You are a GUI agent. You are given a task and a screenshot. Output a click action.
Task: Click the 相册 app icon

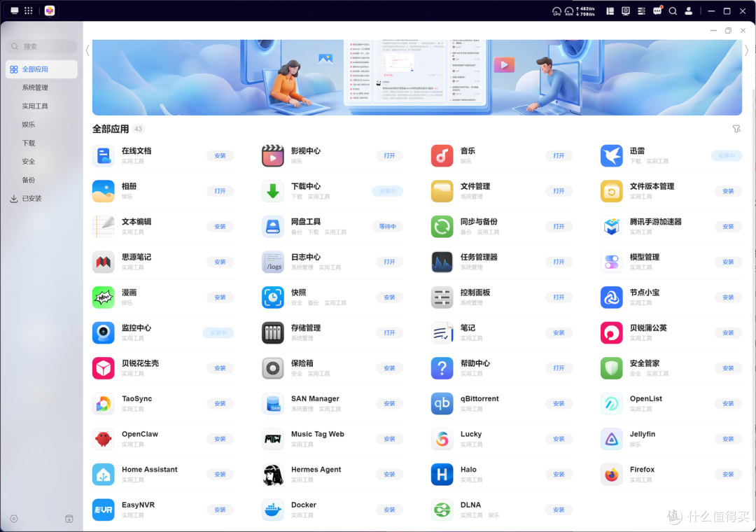tap(103, 191)
